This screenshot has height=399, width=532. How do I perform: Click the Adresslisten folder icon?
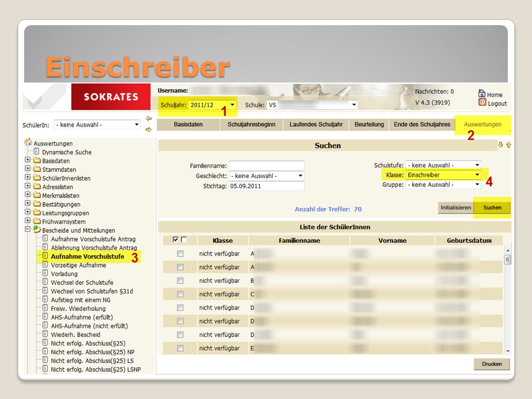coord(37,186)
